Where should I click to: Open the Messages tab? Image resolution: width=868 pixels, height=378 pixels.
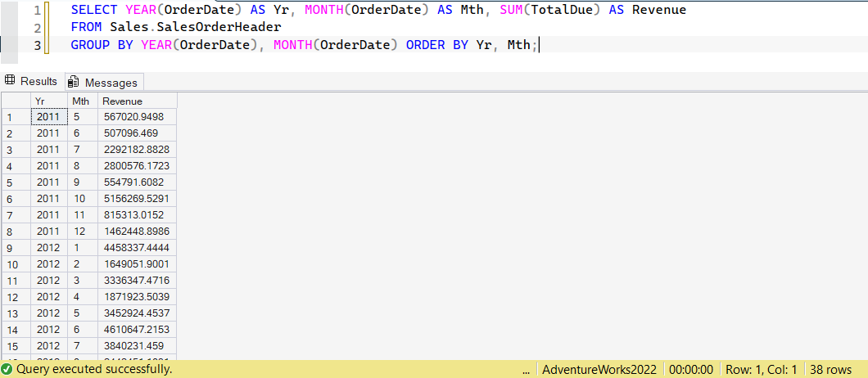[105, 83]
